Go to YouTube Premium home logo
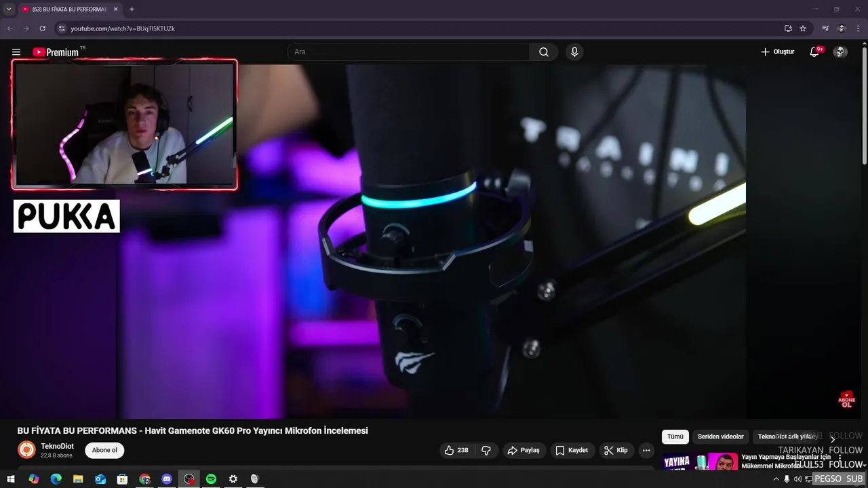 [x=56, y=52]
